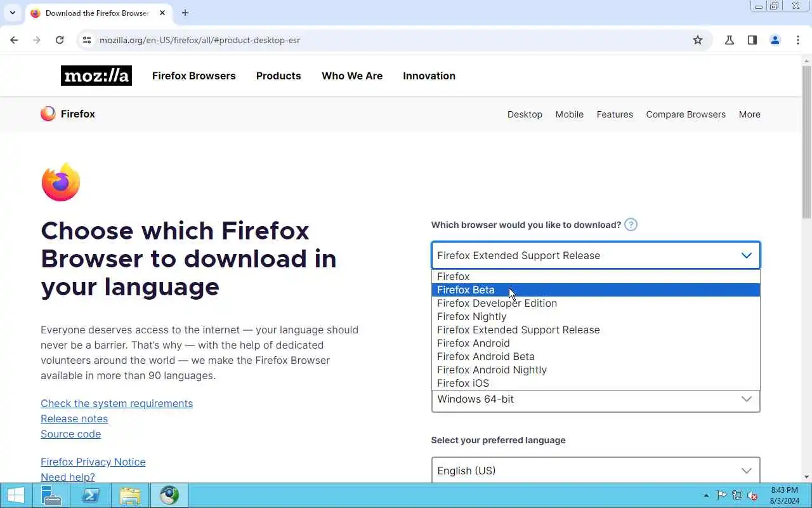Open the Release notes link
This screenshot has height=508, width=812.
pyautogui.click(x=74, y=418)
